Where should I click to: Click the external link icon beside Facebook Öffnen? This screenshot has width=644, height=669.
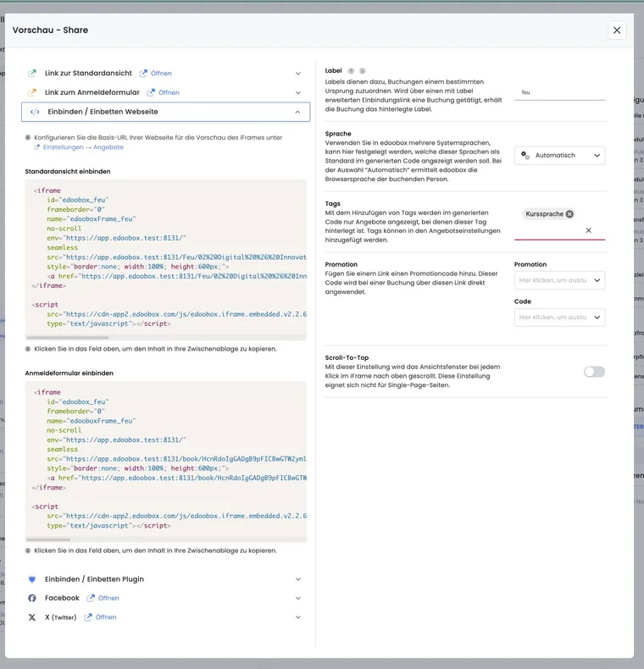(x=91, y=598)
